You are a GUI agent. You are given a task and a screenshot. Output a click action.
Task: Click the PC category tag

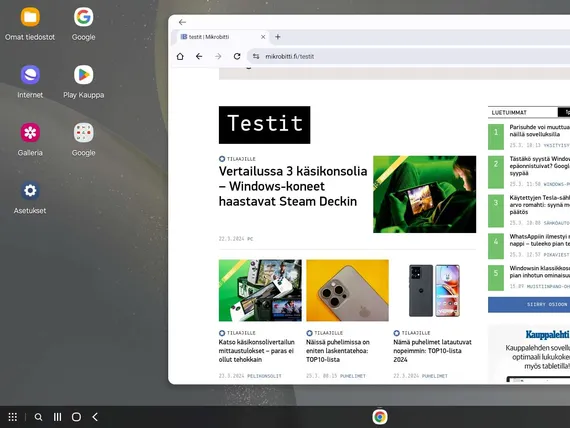pyautogui.click(x=250, y=239)
